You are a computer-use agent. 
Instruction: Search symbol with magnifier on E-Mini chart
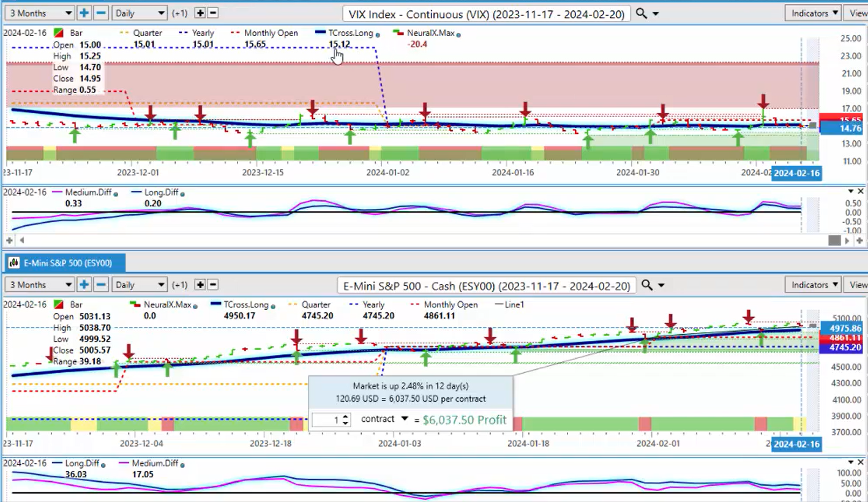point(646,285)
